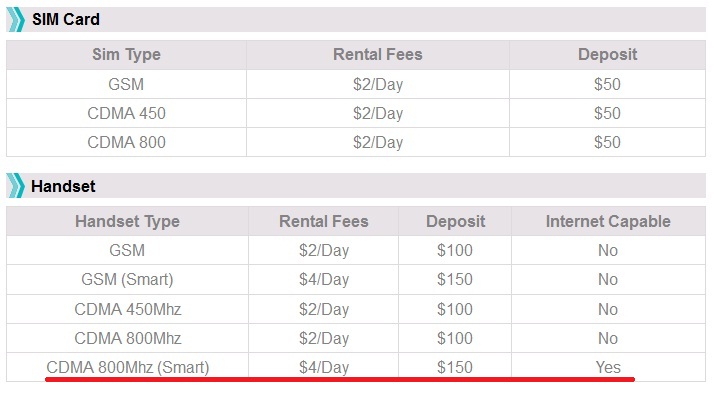Click the $50 deposit in the GSM sim row
The height and width of the screenshot is (393, 714).
[607, 84]
